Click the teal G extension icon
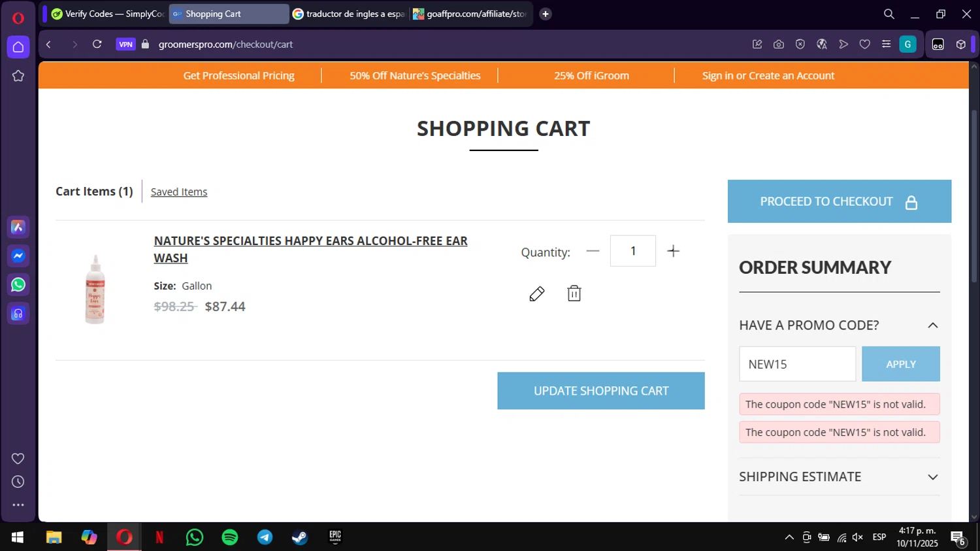The width and height of the screenshot is (980, 551). [907, 44]
